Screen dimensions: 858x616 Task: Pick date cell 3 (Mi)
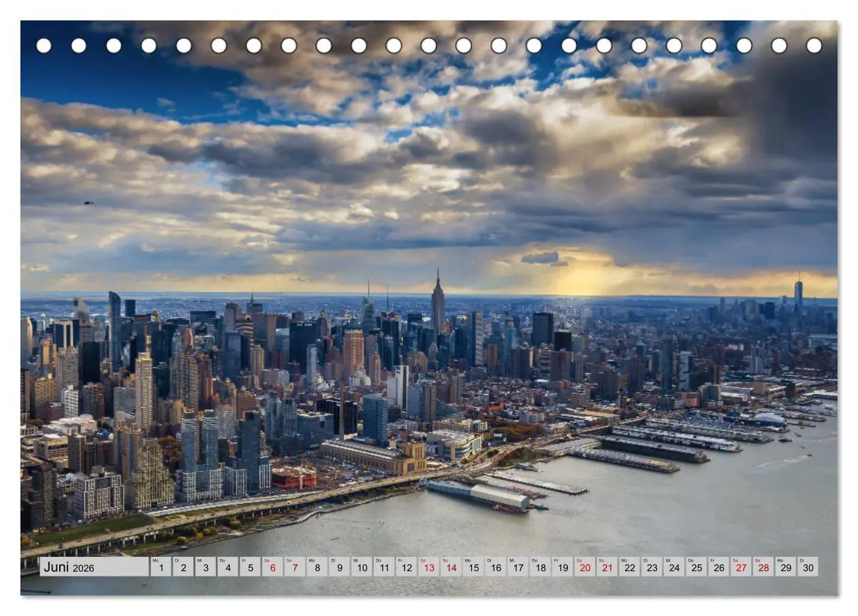pyautogui.click(x=206, y=567)
